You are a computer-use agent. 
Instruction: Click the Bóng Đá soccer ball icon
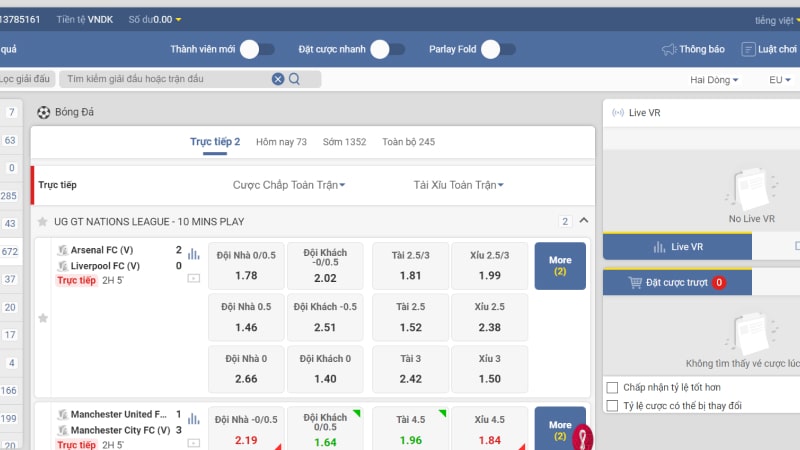click(x=43, y=112)
